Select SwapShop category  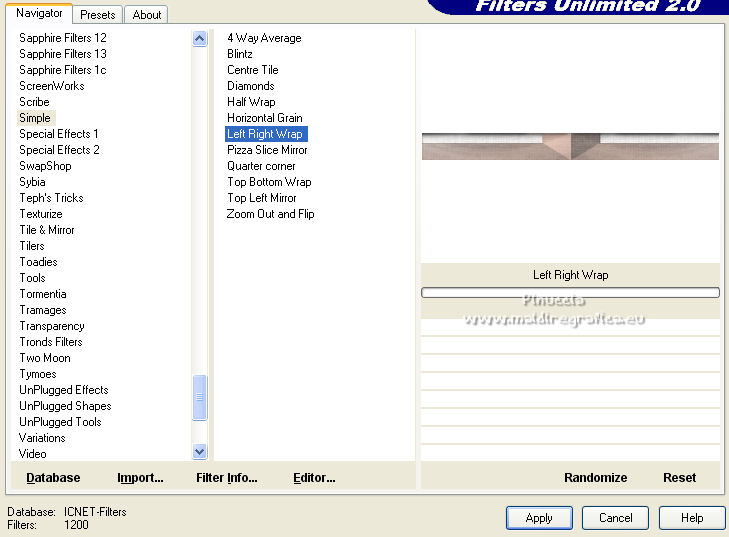point(45,166)
